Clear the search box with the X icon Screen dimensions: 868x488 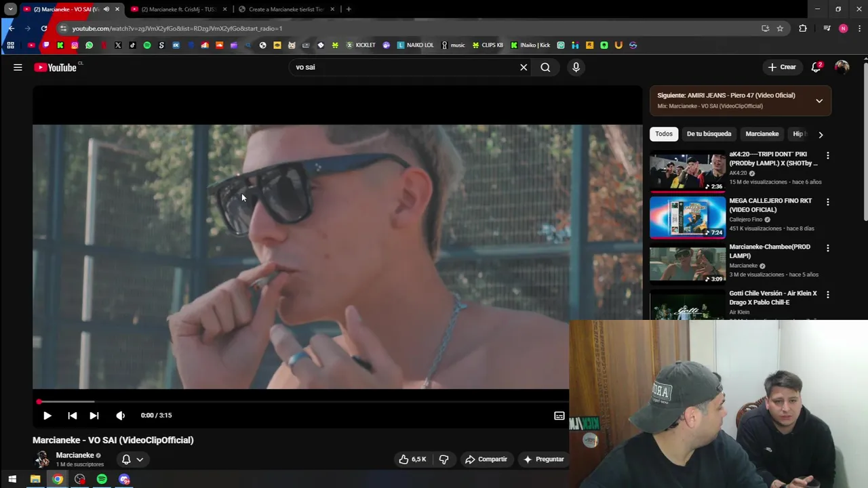(524, 67)
